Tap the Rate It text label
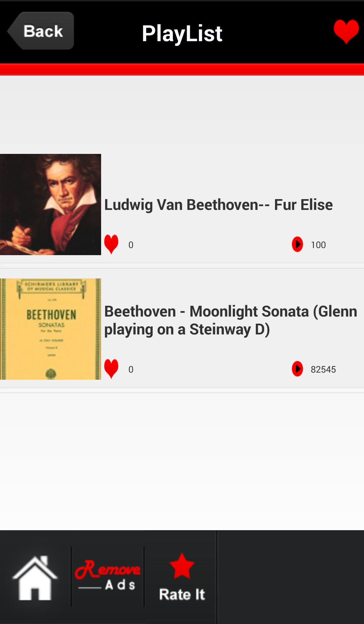This screenshot has height=624, width=364. click(x=182, y=594)
